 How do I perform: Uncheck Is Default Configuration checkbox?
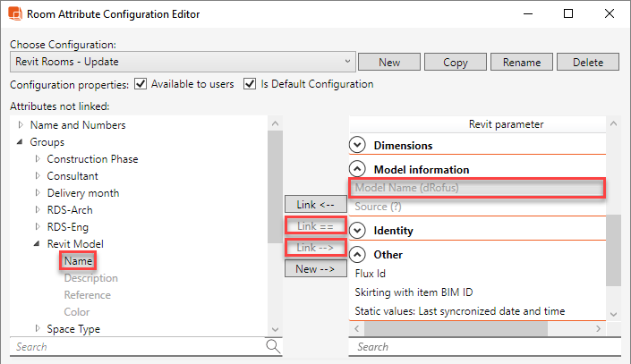250,84
